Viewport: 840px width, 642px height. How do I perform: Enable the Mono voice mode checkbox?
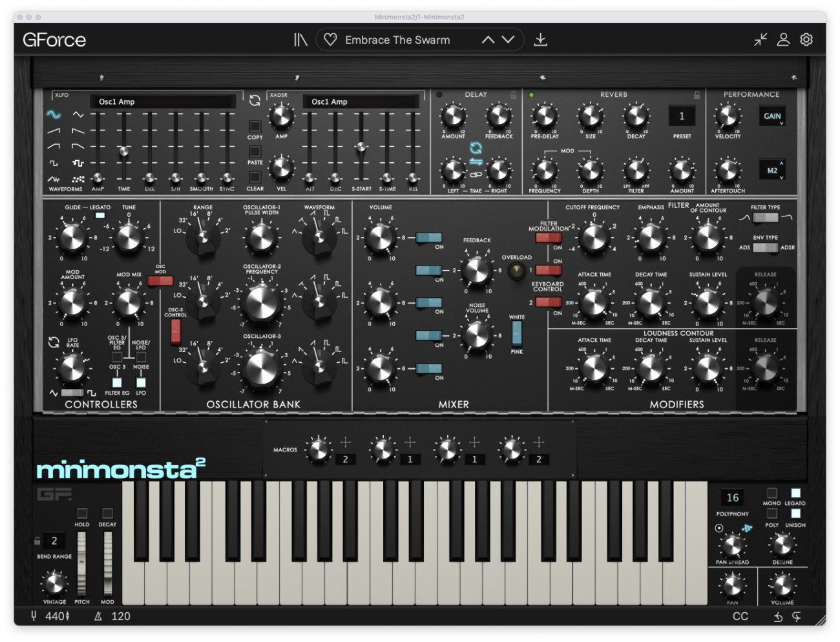[x=772, y=493]
